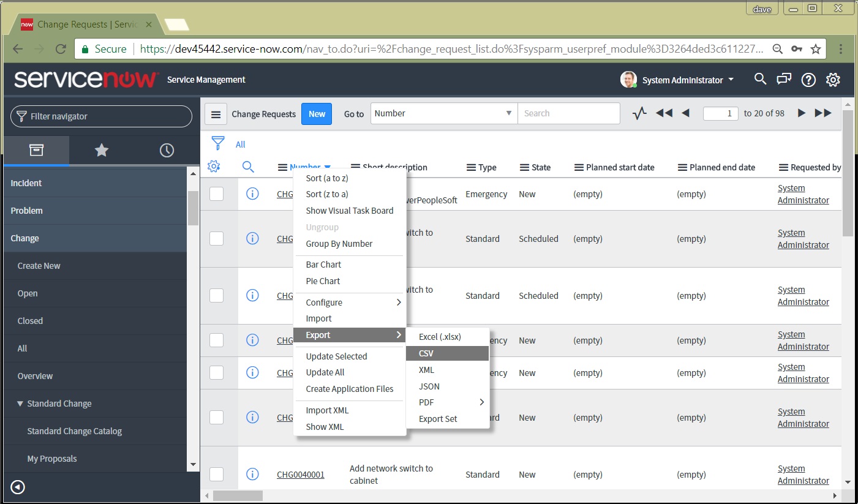Click the New button
This screenshot has width=858, height=504.
(x=317, y=113)
